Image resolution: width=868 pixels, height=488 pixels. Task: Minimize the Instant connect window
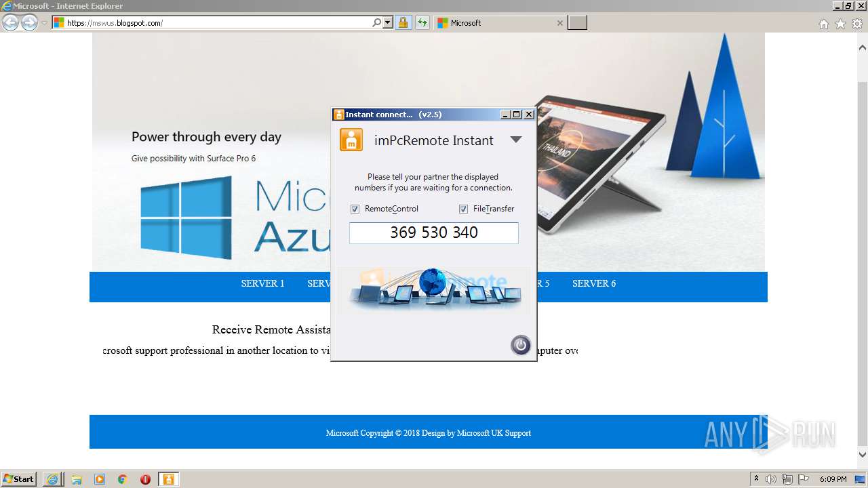(x=505, y=115)
